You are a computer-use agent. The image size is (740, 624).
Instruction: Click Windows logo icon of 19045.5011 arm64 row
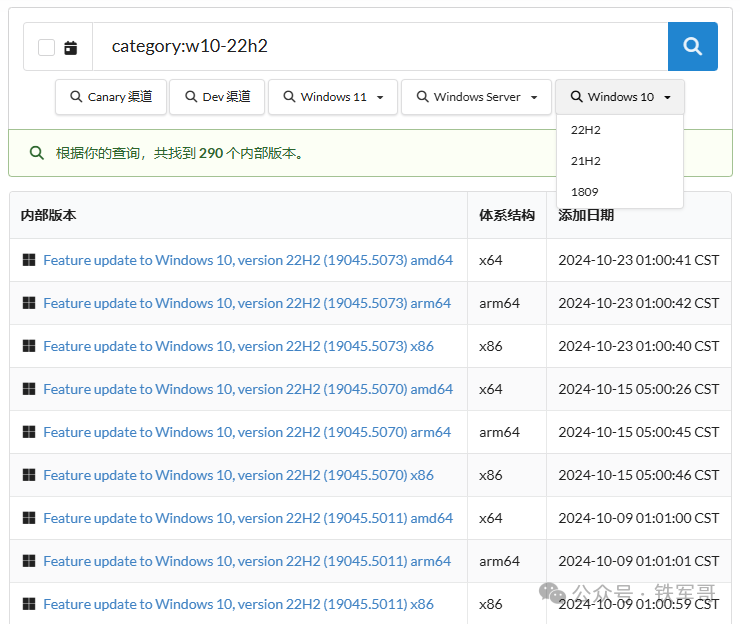click(29, 561)
